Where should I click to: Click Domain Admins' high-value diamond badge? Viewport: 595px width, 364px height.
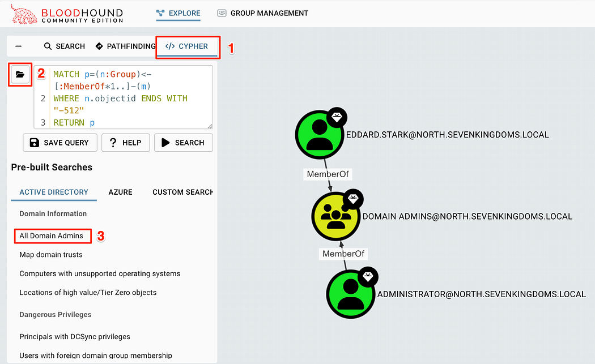coord(353,199)
